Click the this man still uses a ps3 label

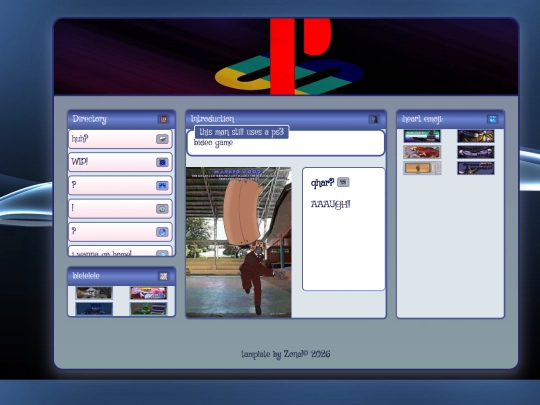pos(241,132)
